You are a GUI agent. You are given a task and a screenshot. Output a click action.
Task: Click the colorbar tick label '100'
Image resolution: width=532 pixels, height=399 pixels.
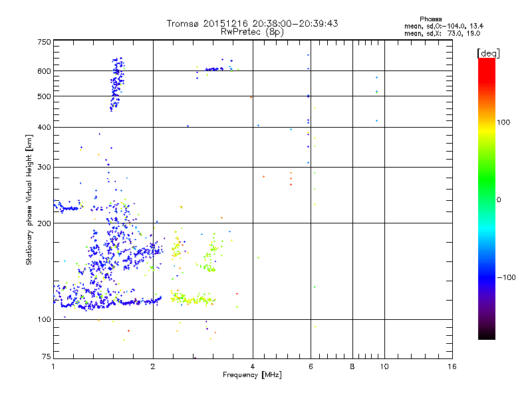pyautogui.click(x=503, y=122)
